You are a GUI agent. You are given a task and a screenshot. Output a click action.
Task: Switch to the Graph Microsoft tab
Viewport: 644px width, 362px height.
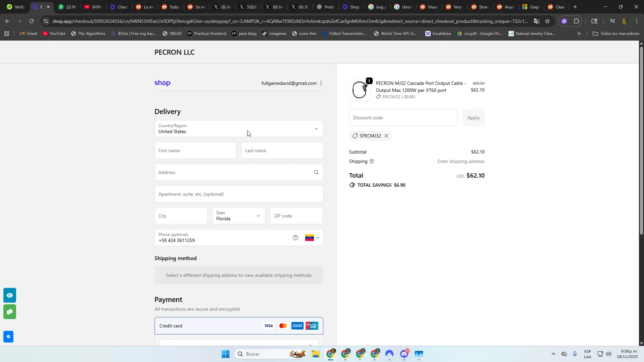pos(531,7)
